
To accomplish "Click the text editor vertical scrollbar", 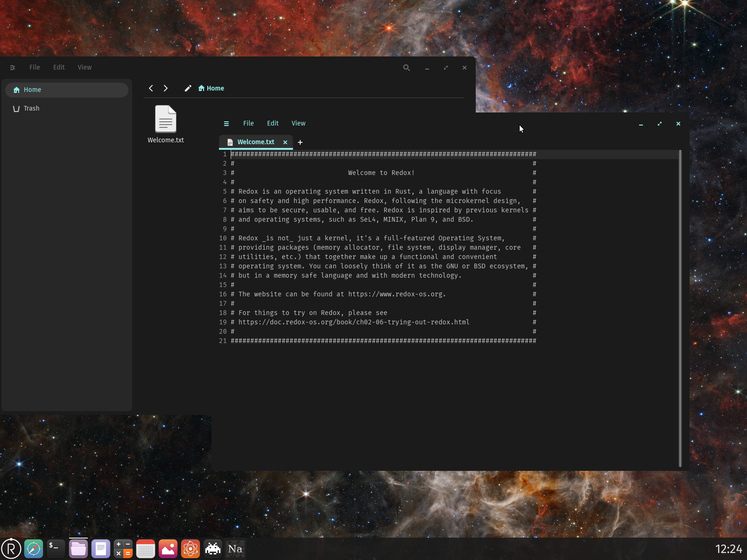I will point(680,308).
